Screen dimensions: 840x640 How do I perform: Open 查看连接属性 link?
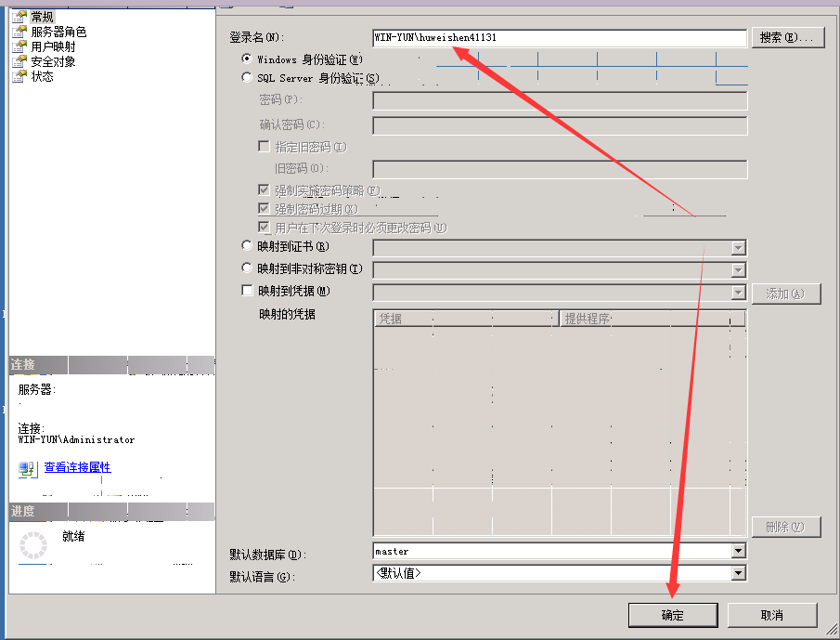[77, 467]
